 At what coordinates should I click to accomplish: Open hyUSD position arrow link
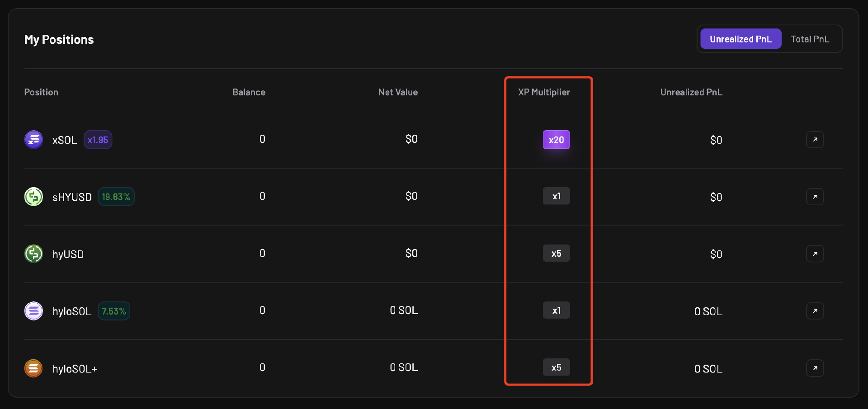pyautogui.click(x=815, y=254)
